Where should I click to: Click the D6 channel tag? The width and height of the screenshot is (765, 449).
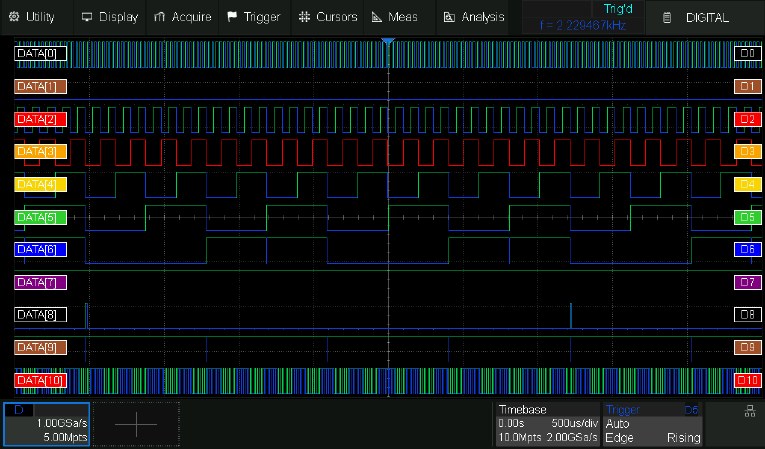pos(747,249)
